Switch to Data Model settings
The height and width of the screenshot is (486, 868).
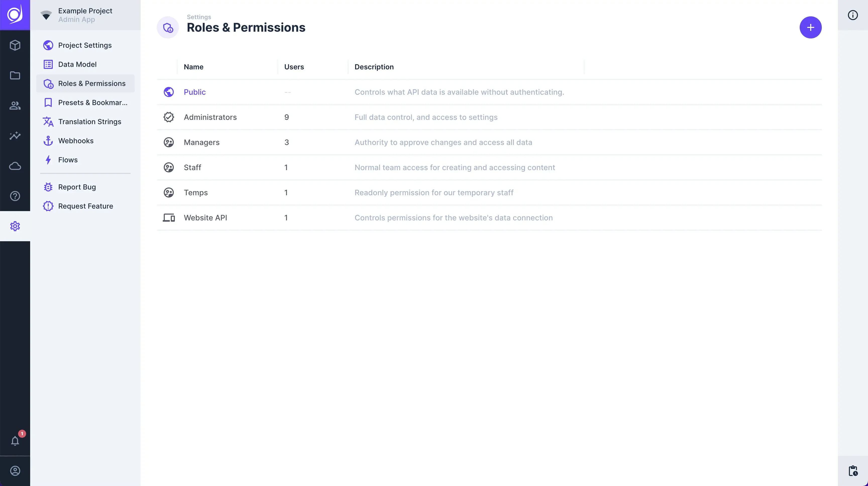[77, 64]
